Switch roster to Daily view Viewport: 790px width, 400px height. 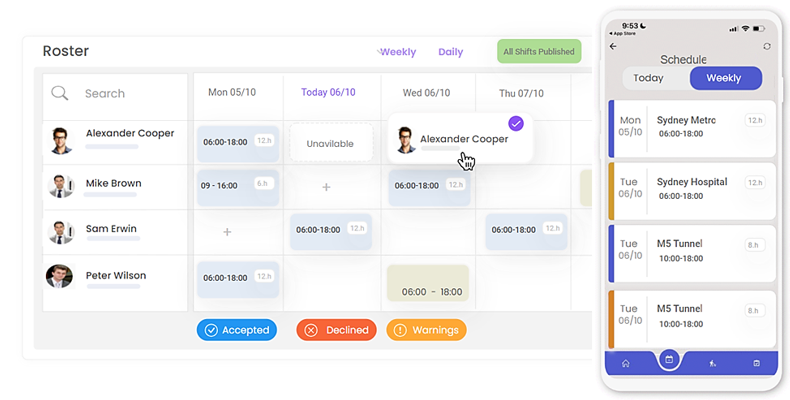(450, 52)
